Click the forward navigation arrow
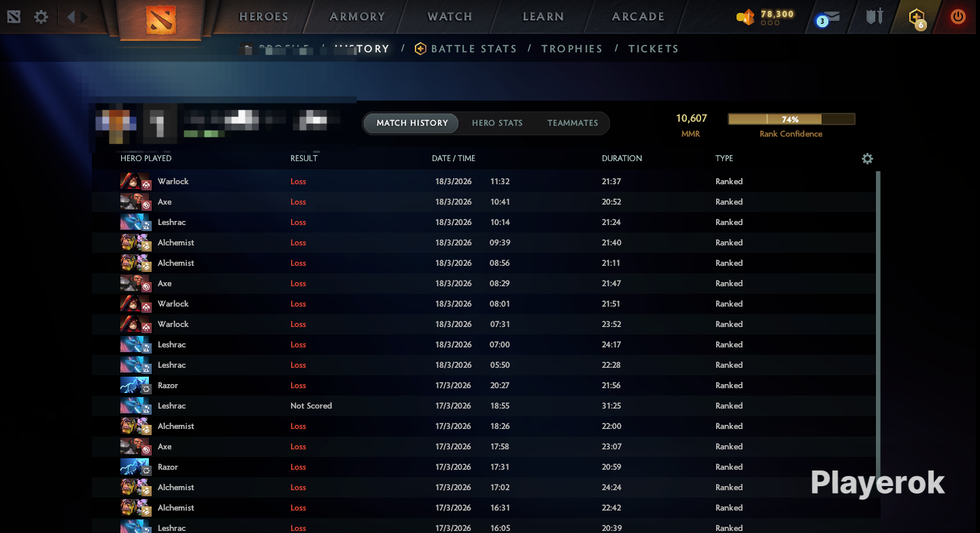This screenshot has height=533, width=980. tap(84, 17)
